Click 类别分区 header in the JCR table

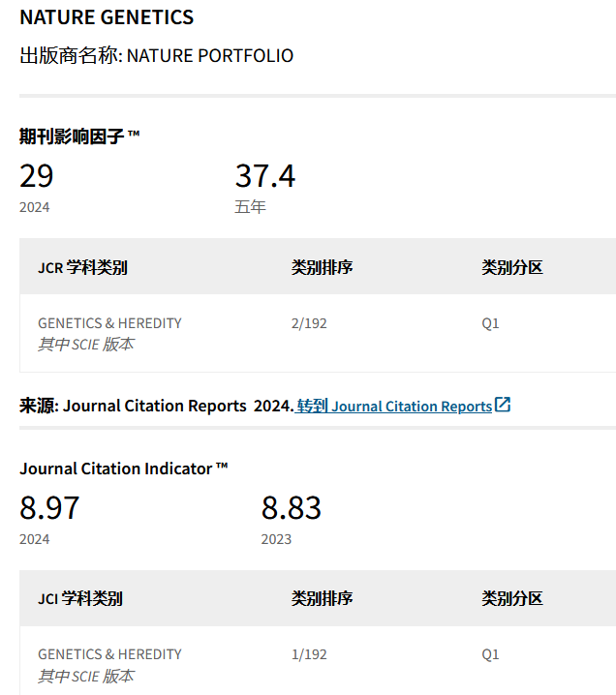[512, 267]
